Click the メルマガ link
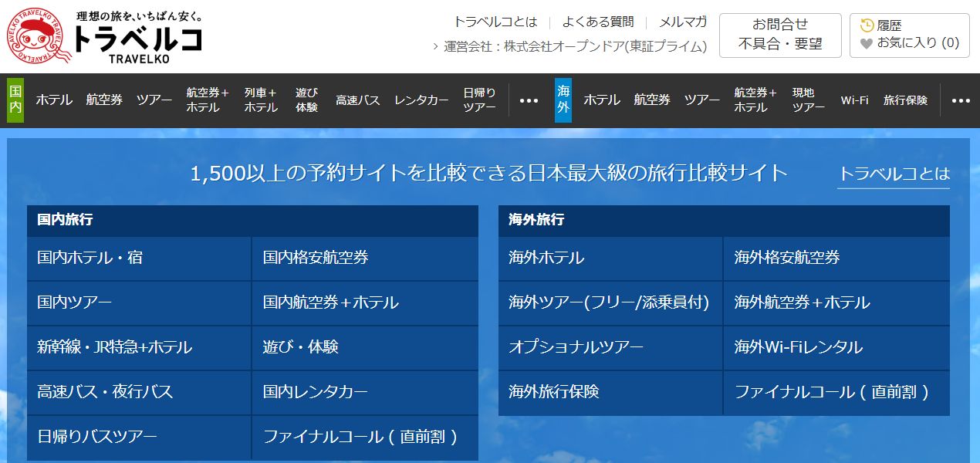This screenshot has width=980, height=463. pos(681,22)
